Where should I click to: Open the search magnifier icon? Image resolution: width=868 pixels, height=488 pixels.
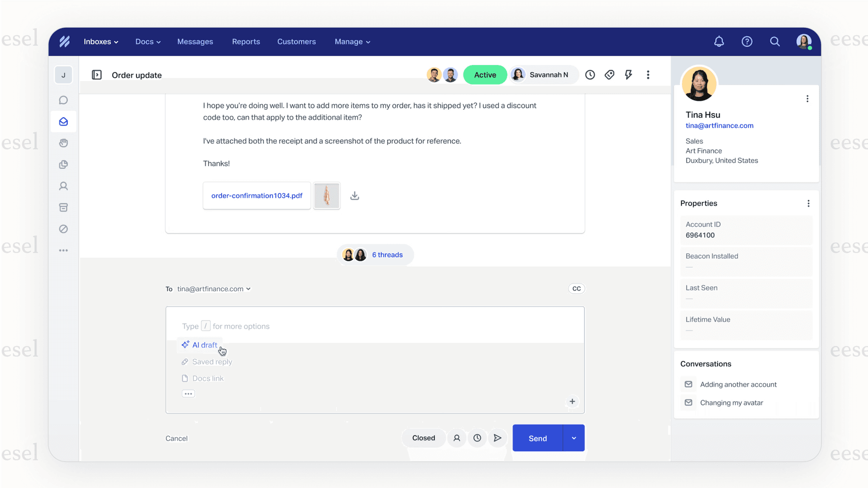pos(774,41)
